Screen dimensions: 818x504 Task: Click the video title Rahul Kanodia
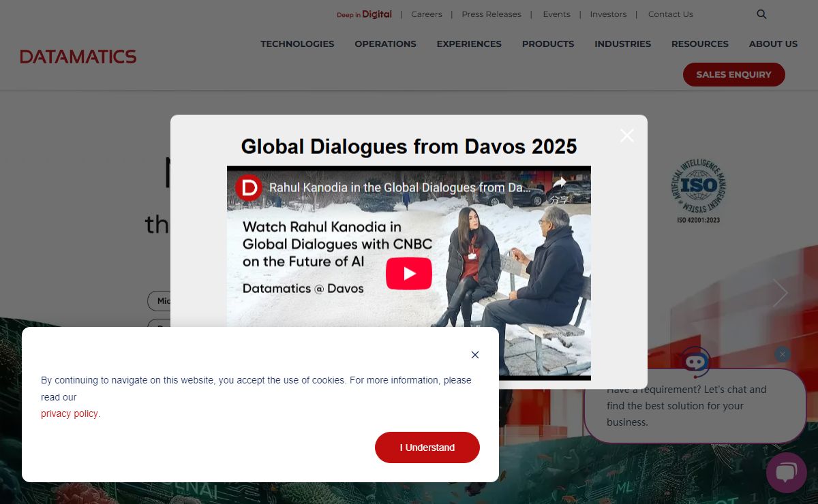399,187
